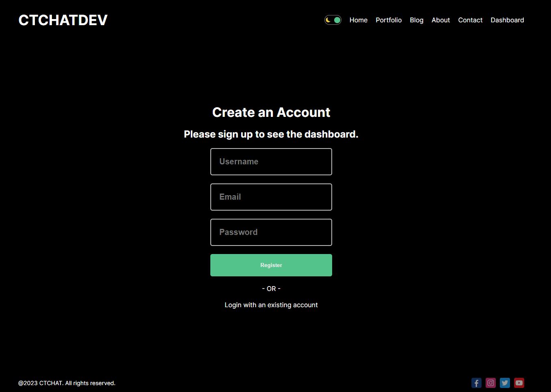Click Login with an existing account
Viewport: 551px width, 392px height.
tap(271, 305)
